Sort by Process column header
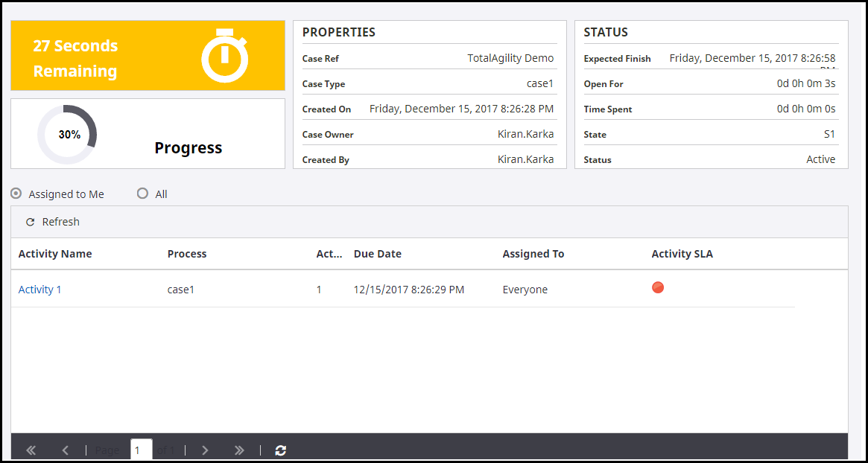The height and width of the screenshot is (463, 868). click(x=187, y=254)
